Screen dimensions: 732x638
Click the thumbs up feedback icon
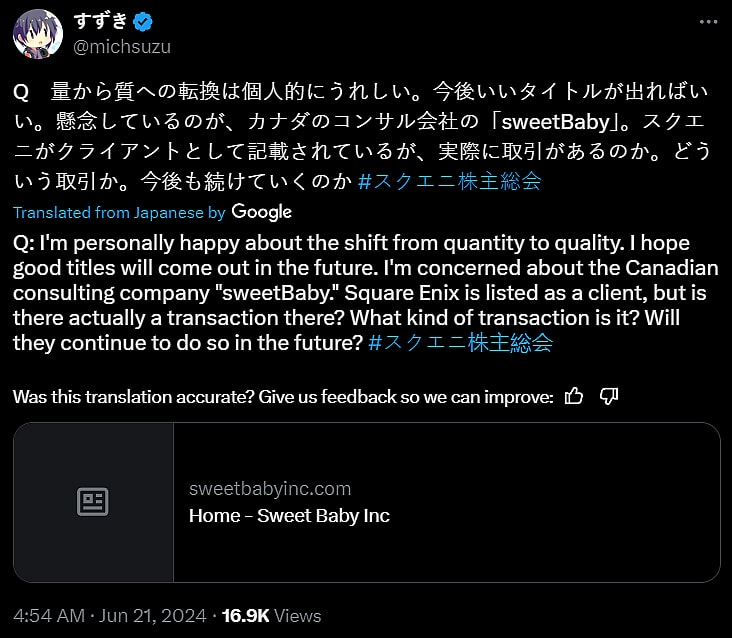tap(574, 396)
